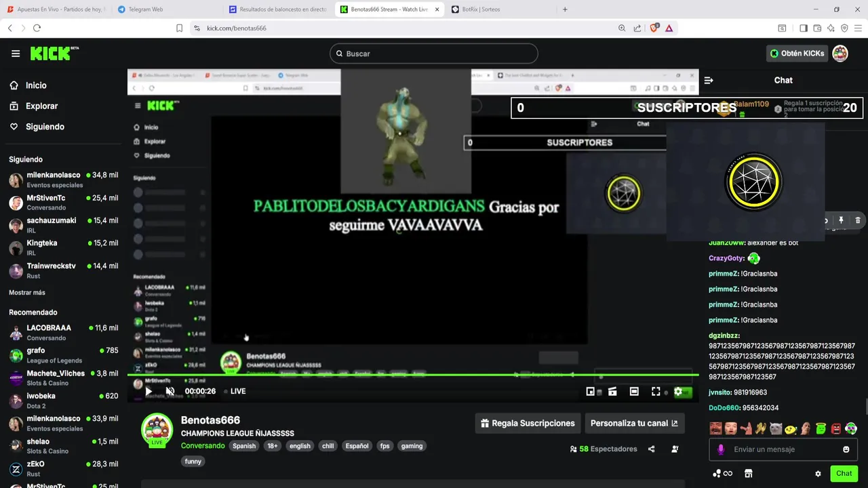Click the Buscar search field
The height and width of the screenshot is (488, 868).
point(434,54)
